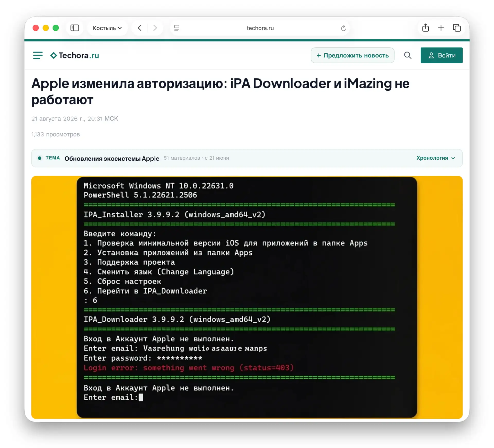
Task: Minimize the Safari window
Action: (x=46, y=28)
